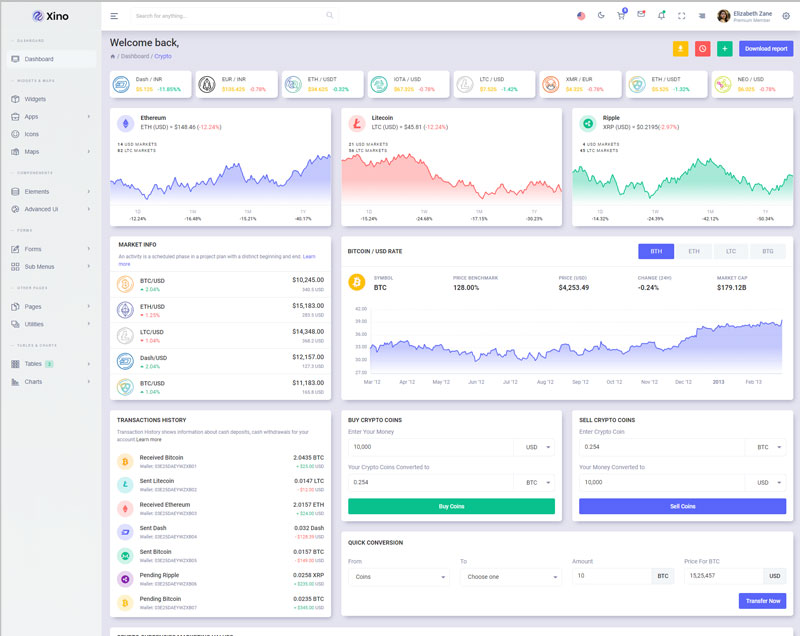Toggle dark mode with the moon icon
800x636 pixels.
601,16
